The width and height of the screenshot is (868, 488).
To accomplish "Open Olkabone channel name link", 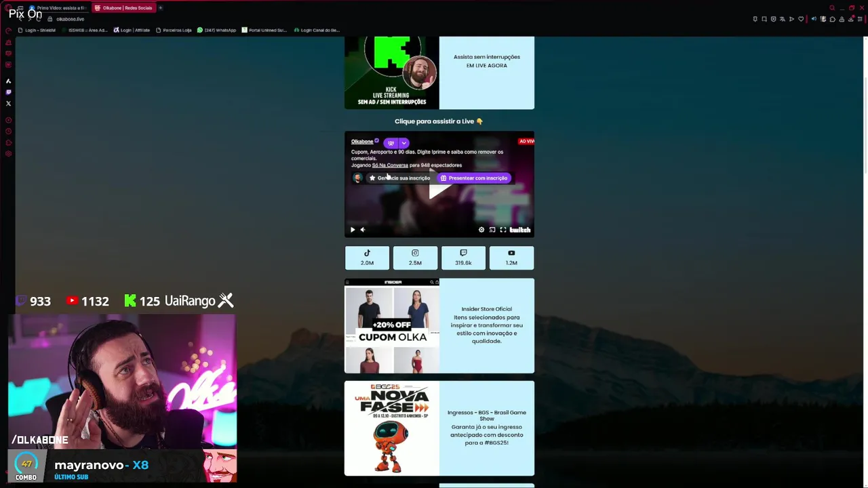I will click(x=362, y=142).
